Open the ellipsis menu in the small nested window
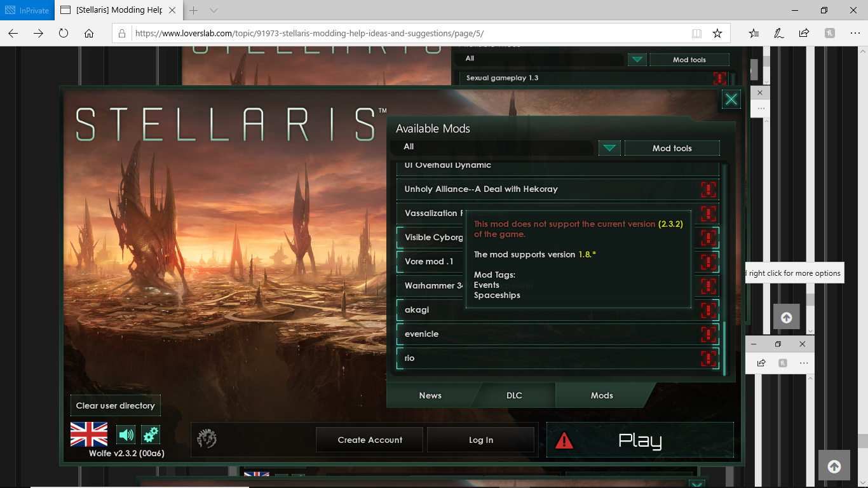Viewport: 868px width, 488px height. 804,363
